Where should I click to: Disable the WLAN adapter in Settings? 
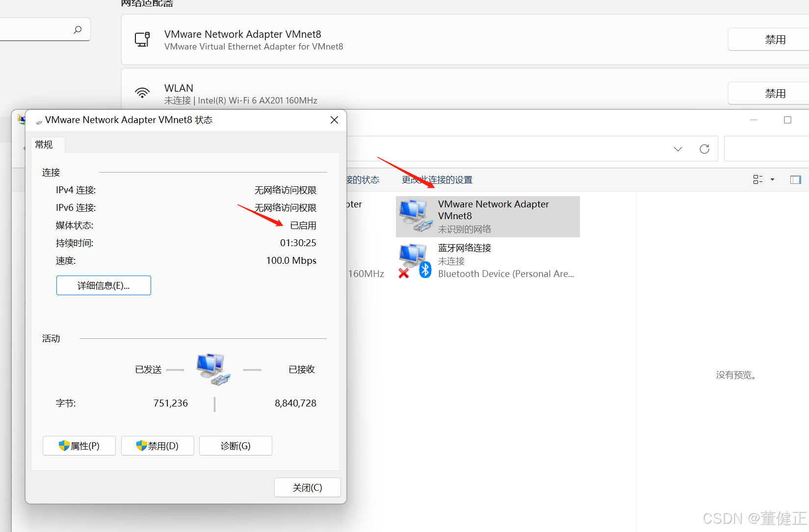coord(775,94)
